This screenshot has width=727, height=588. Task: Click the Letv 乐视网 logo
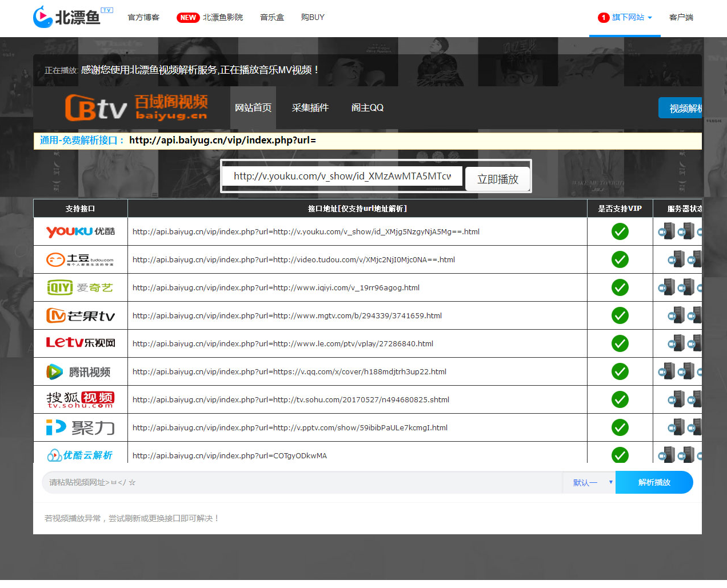[81, 343]
